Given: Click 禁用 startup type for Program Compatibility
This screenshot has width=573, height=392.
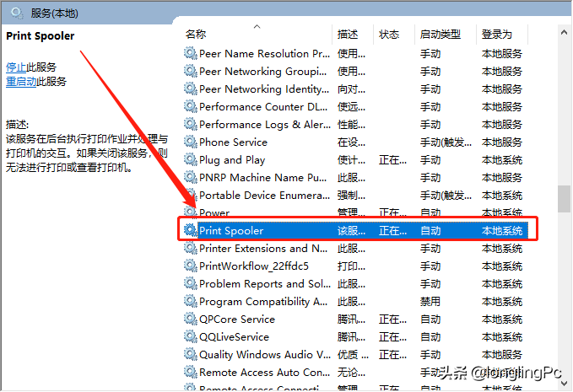Looking at the screenshot, I should (x=430, y=302).
